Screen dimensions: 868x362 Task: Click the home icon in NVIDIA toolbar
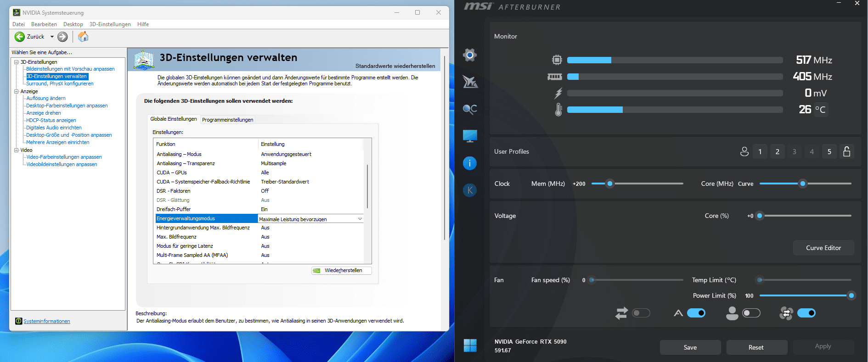(x=83, y=36)
